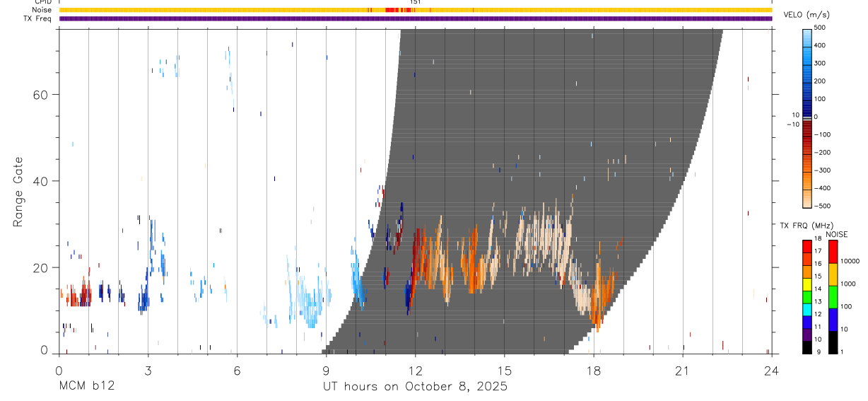Click the x-axis tick label '6'
The width and height of the screenshot is (868, 401).
[x=237, y=370]
